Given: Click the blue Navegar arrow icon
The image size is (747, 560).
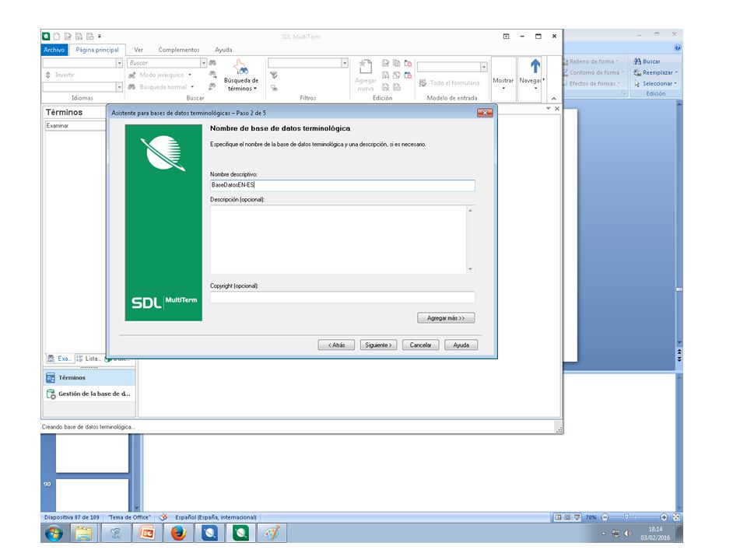Looking at the screenshot, I should [535, 66].
